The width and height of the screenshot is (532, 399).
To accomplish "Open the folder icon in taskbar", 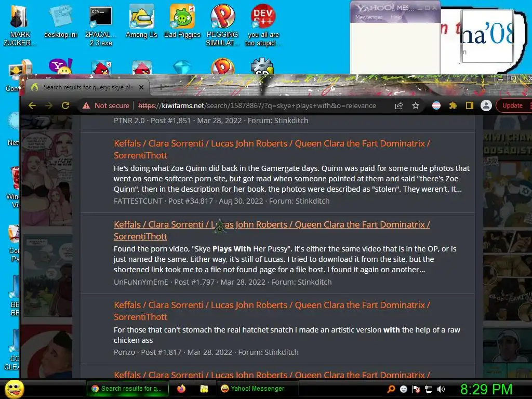I will [204, 389].
